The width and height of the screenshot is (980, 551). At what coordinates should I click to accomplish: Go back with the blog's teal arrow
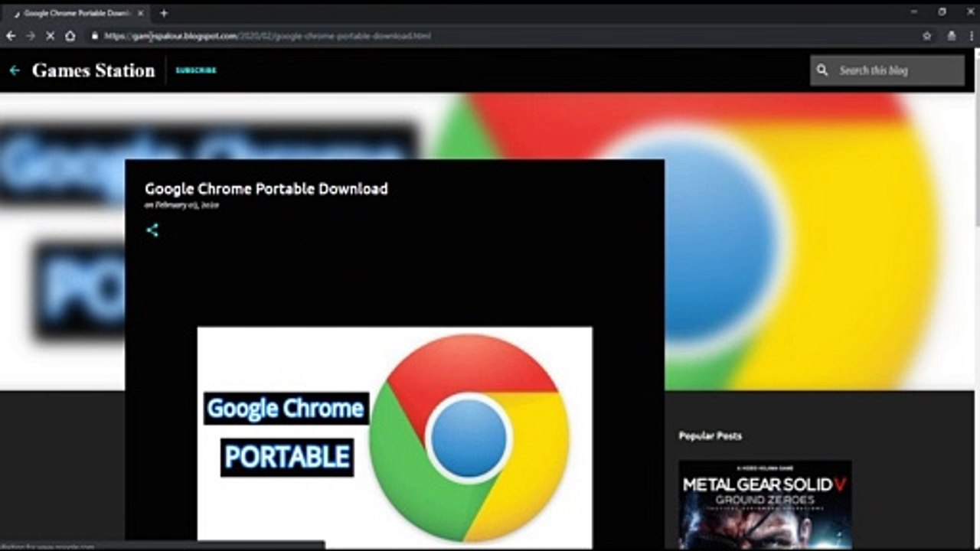(15, 70)
